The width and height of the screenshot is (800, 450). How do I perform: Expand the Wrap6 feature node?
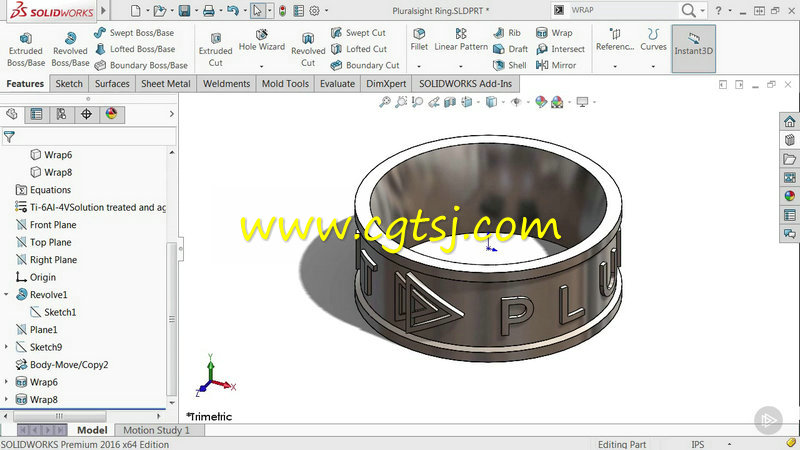point(6,382)
